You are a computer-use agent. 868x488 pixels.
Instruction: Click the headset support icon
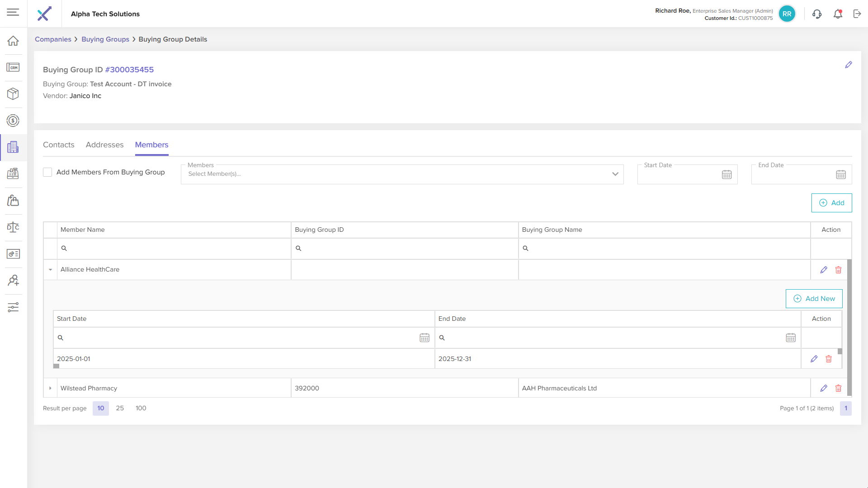pos(816,14)
